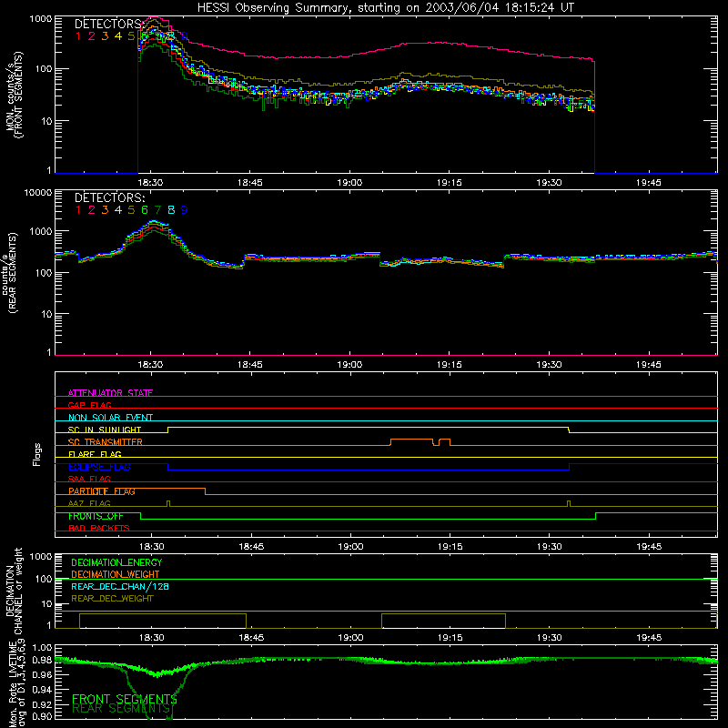Click the DECIMATION_WEIGHT legend label

116,574
